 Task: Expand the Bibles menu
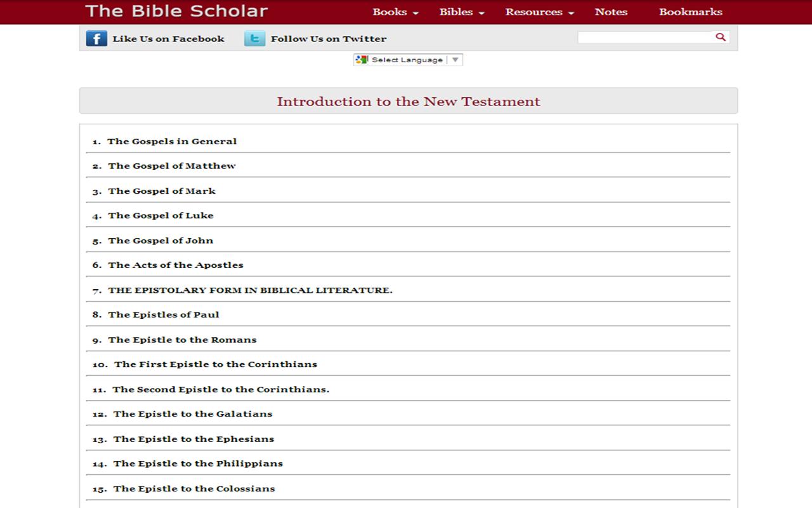(462, 12)
